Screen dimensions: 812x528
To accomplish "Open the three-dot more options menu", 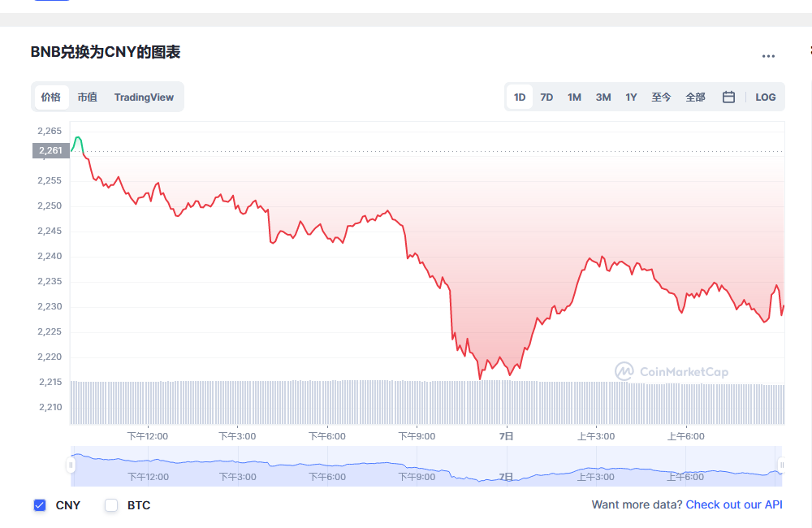I will (768, 56).
